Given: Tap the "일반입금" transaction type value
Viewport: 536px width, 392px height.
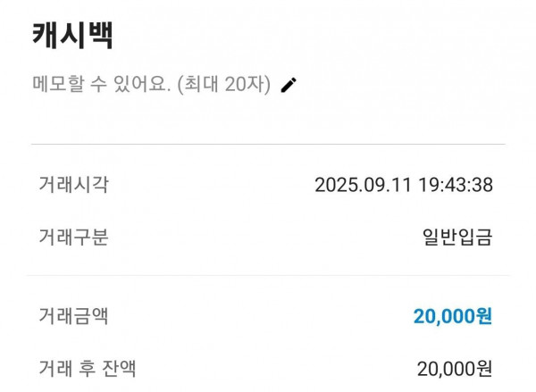Looking at the screenshot, I should 456,238.
